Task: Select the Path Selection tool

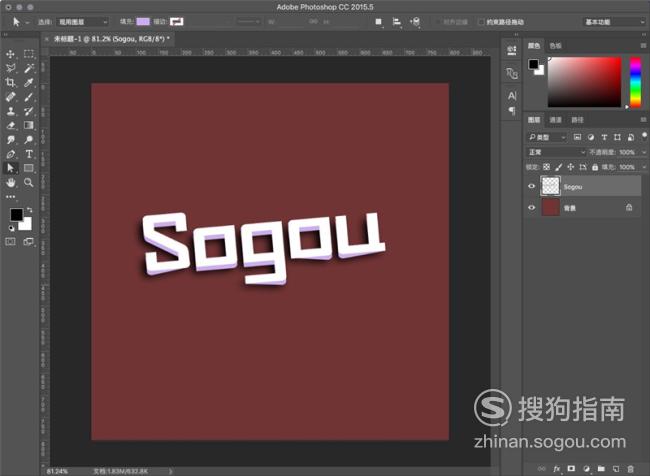Action: point(10,168)
